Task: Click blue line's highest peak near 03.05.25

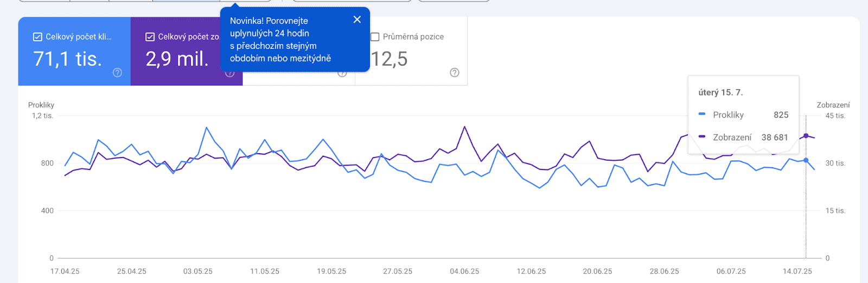Action: coord(207,128)
